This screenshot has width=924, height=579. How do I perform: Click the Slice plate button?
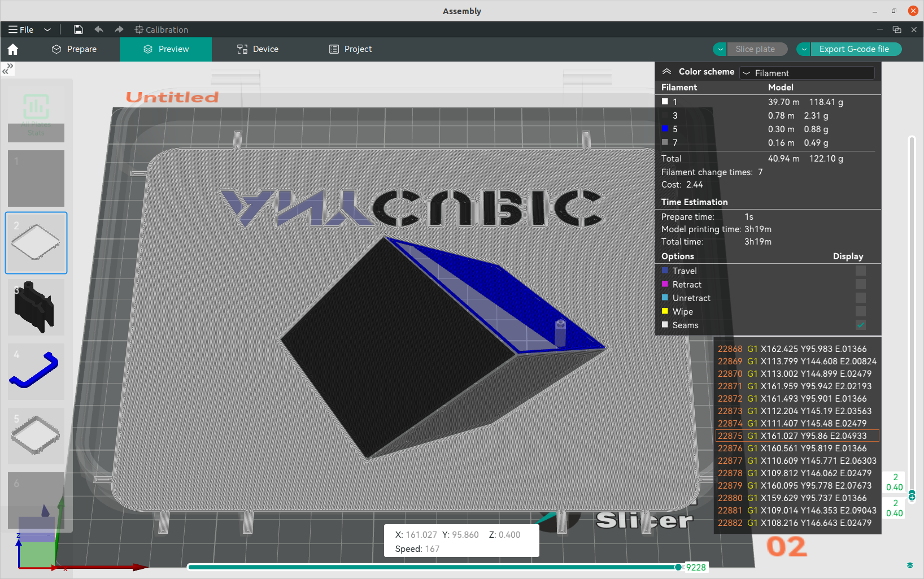[x=757, y=49]
